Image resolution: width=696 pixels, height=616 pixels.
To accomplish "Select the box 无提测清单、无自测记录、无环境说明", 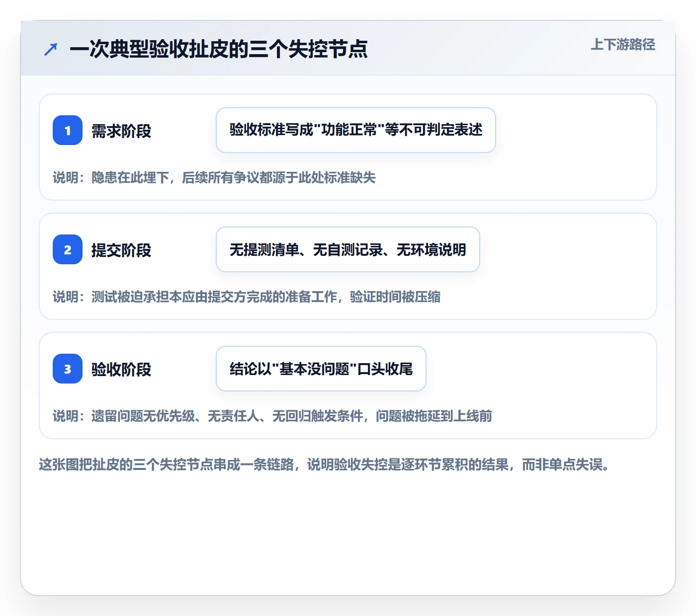I will tap(348, 249).
